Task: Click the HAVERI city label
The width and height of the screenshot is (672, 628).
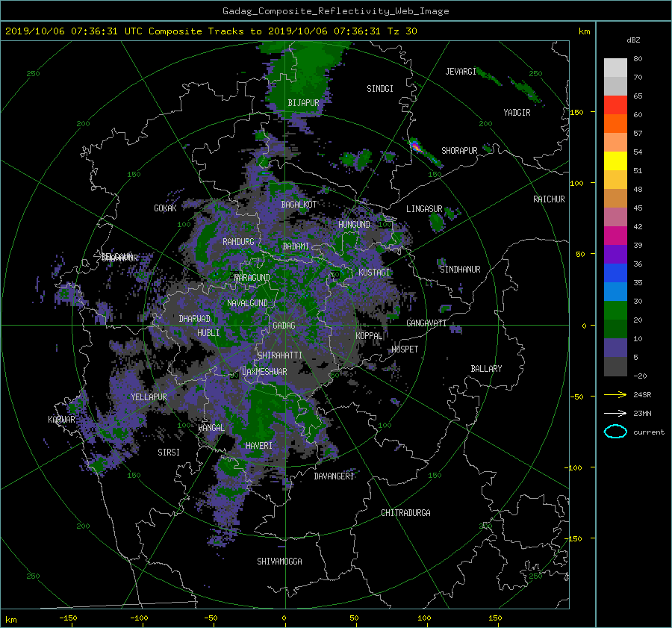Action: tap(259, 446)
